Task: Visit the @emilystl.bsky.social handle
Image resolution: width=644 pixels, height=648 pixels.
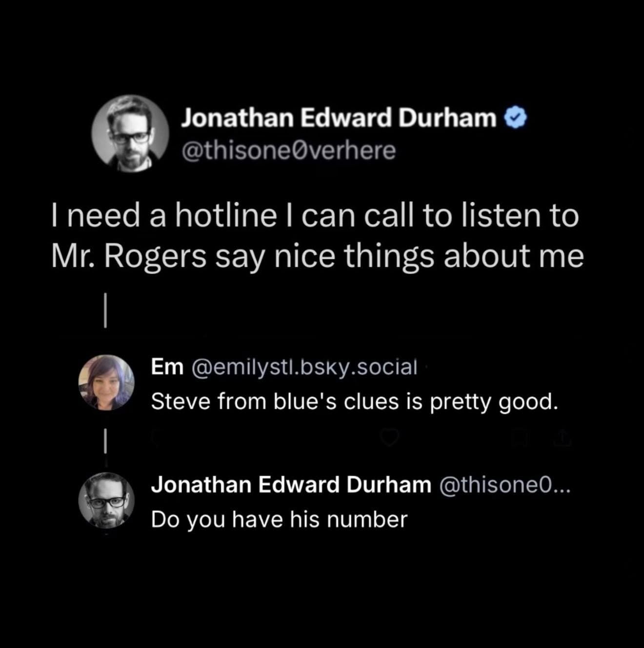Action: tap(305, 367)
